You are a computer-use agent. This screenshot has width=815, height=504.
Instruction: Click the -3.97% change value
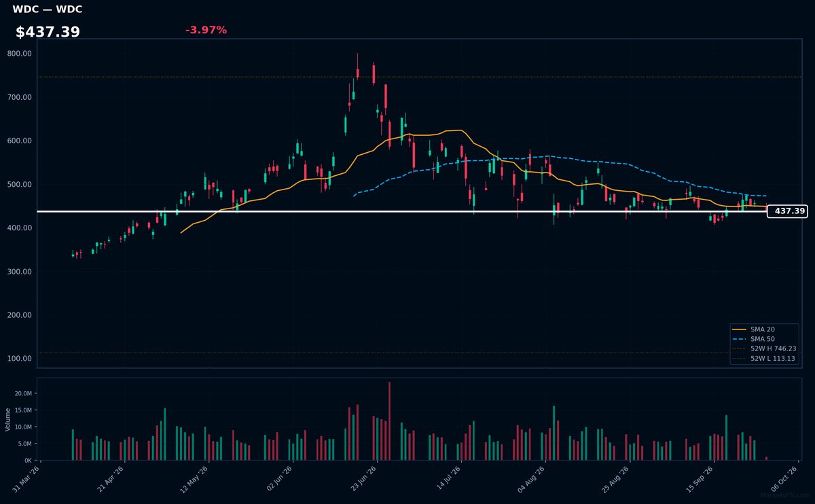click(x=206, y=31)
